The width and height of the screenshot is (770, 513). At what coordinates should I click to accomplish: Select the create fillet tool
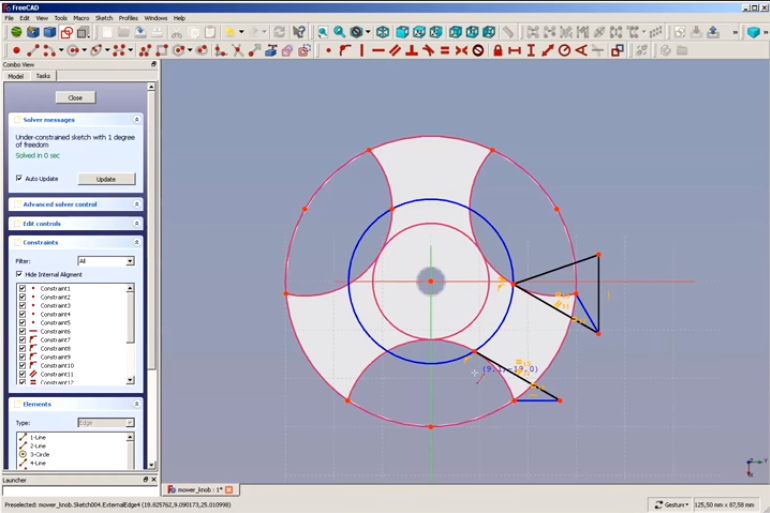pyautogui.click(x=220, y=50)
